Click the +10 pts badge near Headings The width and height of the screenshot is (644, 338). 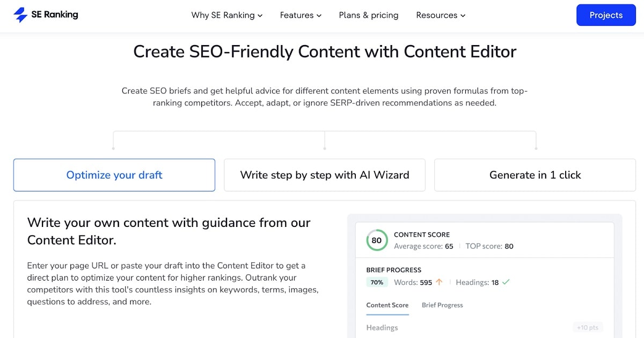[587, 327]
